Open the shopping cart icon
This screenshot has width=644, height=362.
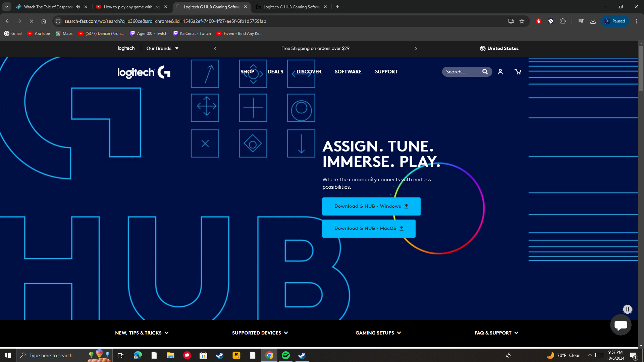pos(518,72)
